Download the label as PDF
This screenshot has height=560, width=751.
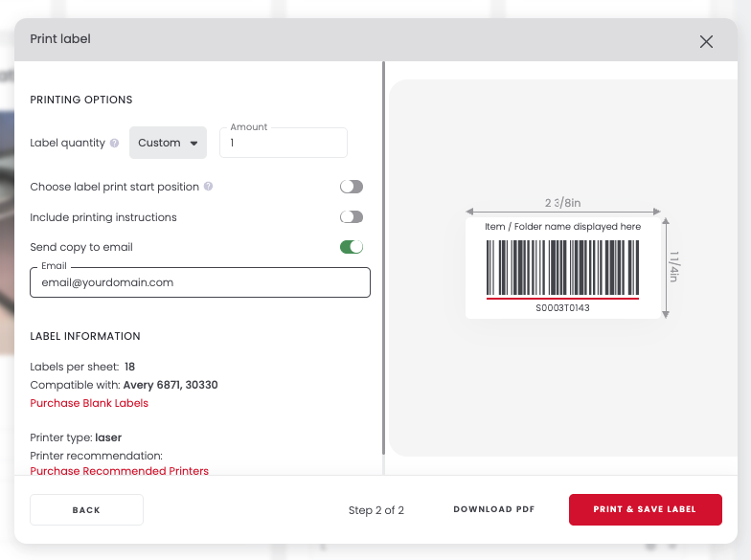point(493,509)
